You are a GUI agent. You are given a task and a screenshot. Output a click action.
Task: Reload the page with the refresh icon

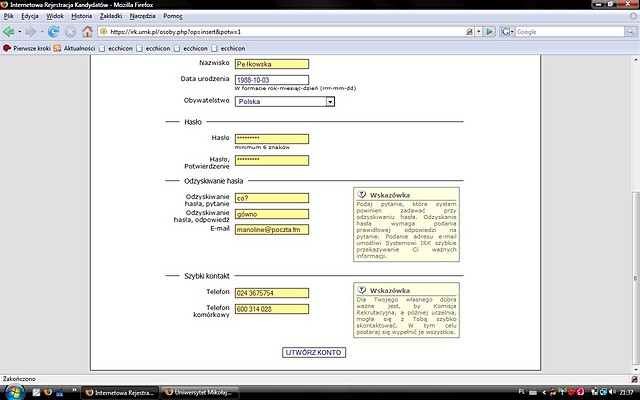click(53, 31)
